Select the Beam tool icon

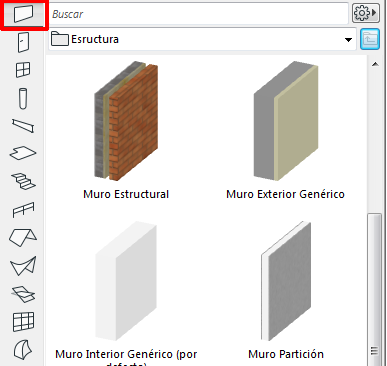pyautogui.click(x=23, y=126)
